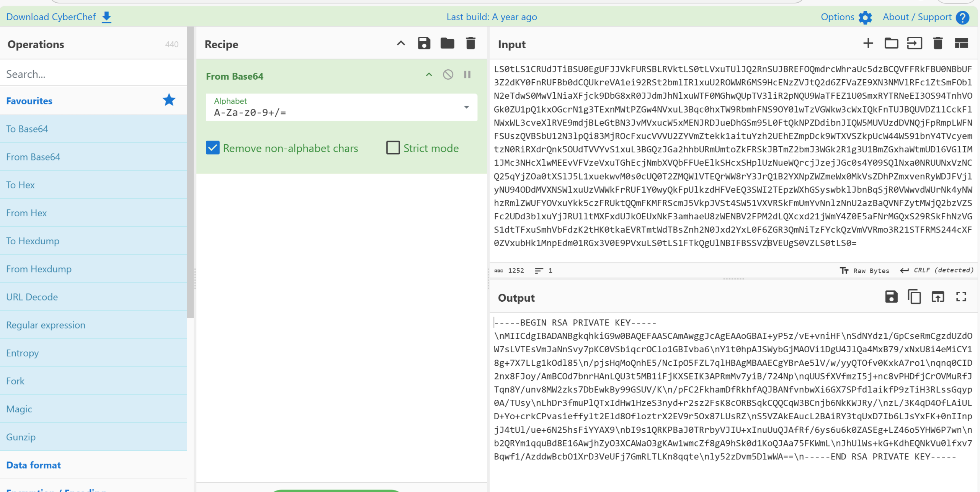Set breakpoint on From Base64

467,75
